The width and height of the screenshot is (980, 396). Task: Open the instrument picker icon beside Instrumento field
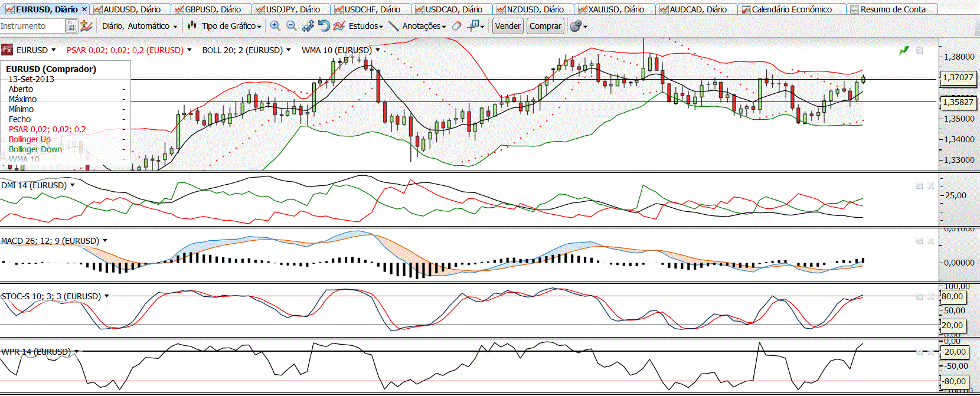[x=71, y=26]
